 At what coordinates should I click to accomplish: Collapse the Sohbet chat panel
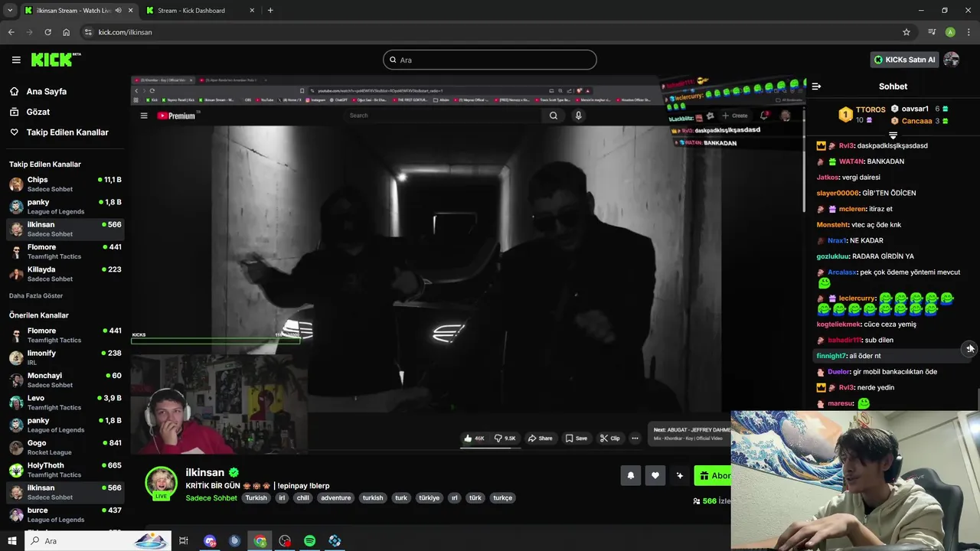tap(816, 86)
